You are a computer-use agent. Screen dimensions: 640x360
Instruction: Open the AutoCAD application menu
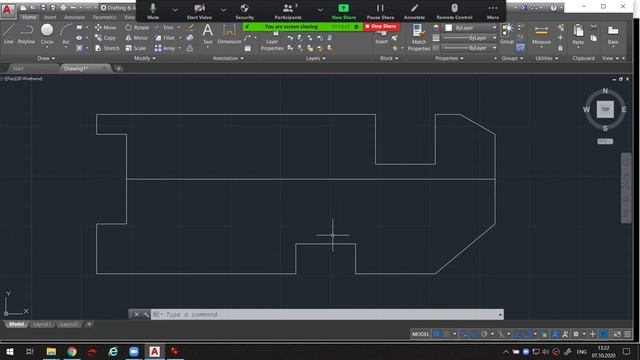pyautogui.click(x=7, y=10)
